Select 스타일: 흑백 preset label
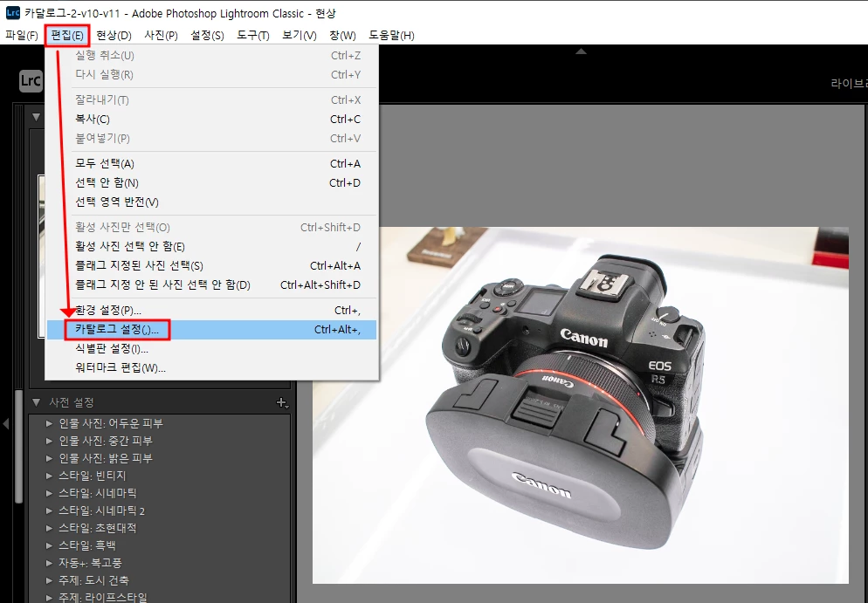The image size is (868, 603). (87, 545)
